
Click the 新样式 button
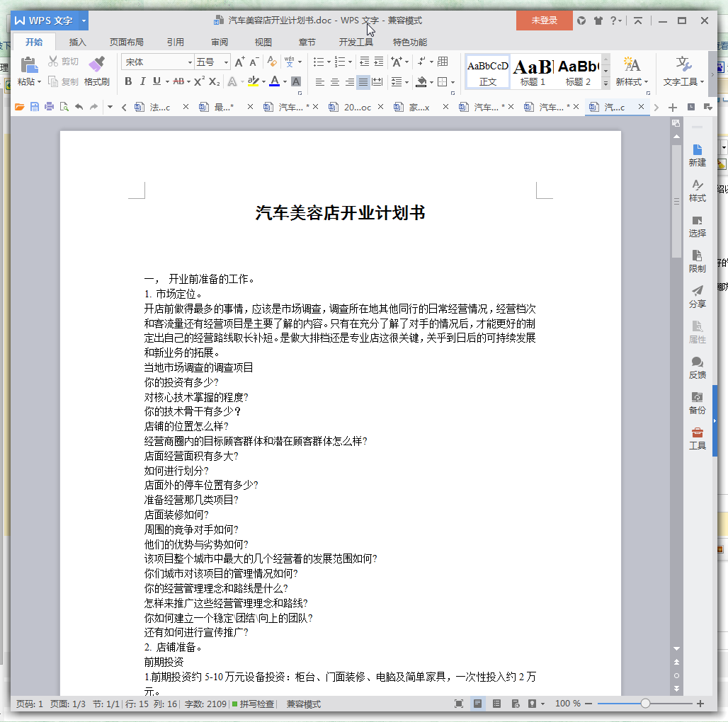(632, 71)
